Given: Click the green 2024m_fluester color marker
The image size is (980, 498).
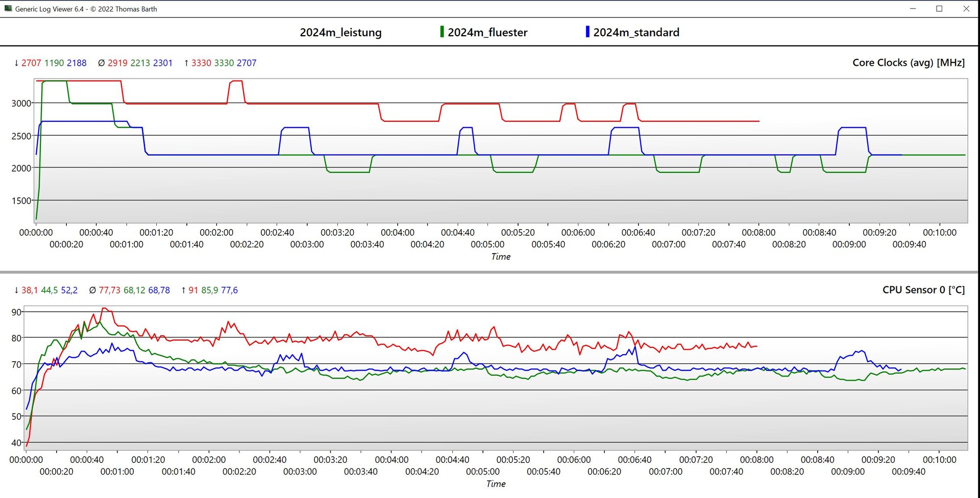Looking at the screenshot, I should tap(442, 32).
